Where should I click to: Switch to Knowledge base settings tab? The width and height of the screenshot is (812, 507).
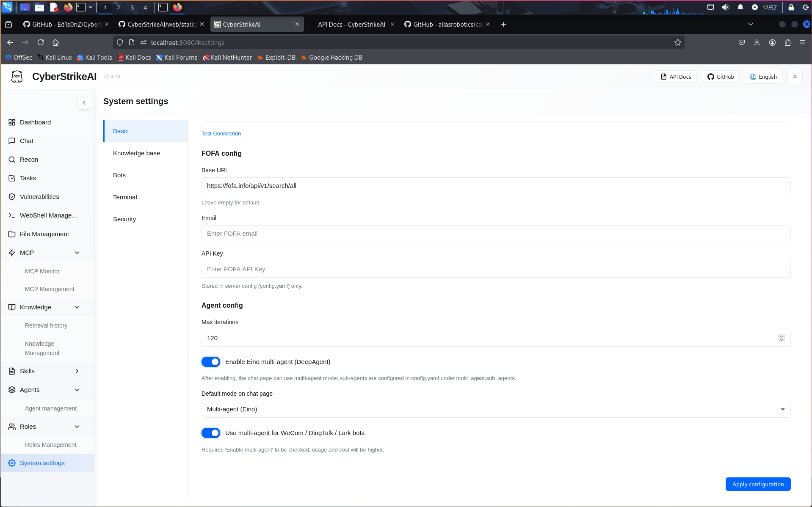146,153
